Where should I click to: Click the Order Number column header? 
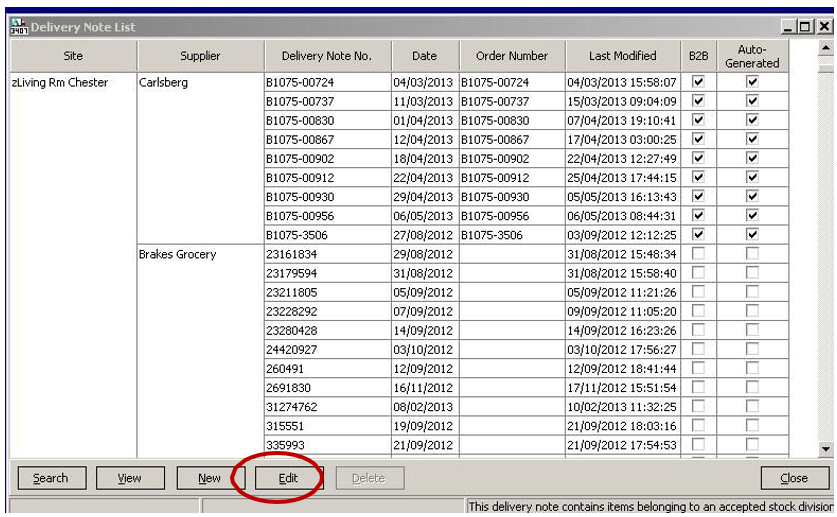point(512,56)
